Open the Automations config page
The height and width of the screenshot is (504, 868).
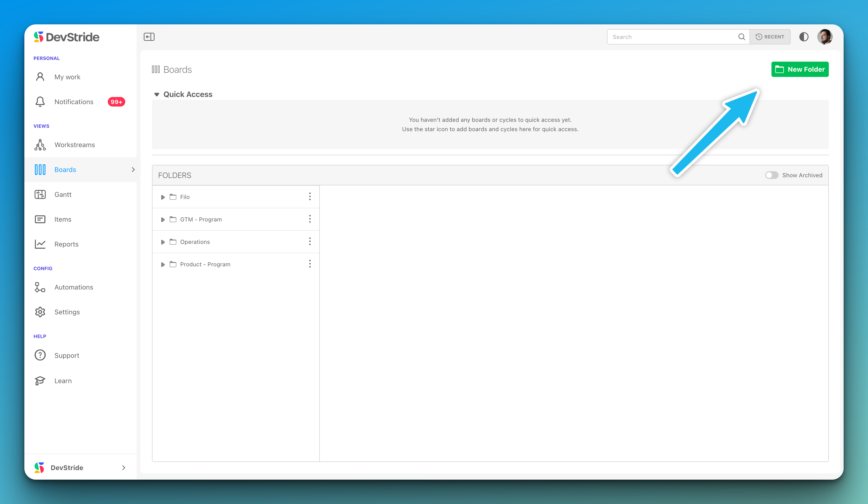point(73,287)
